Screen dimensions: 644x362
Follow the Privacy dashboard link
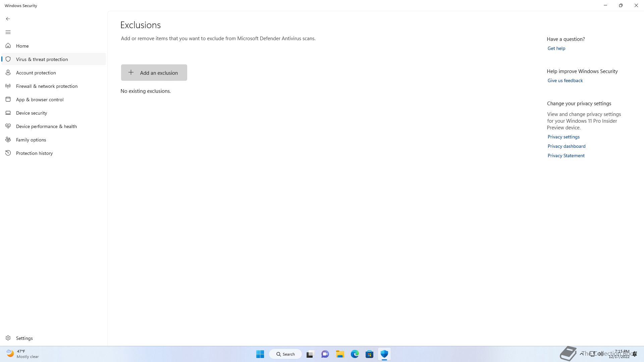point(566,146)
